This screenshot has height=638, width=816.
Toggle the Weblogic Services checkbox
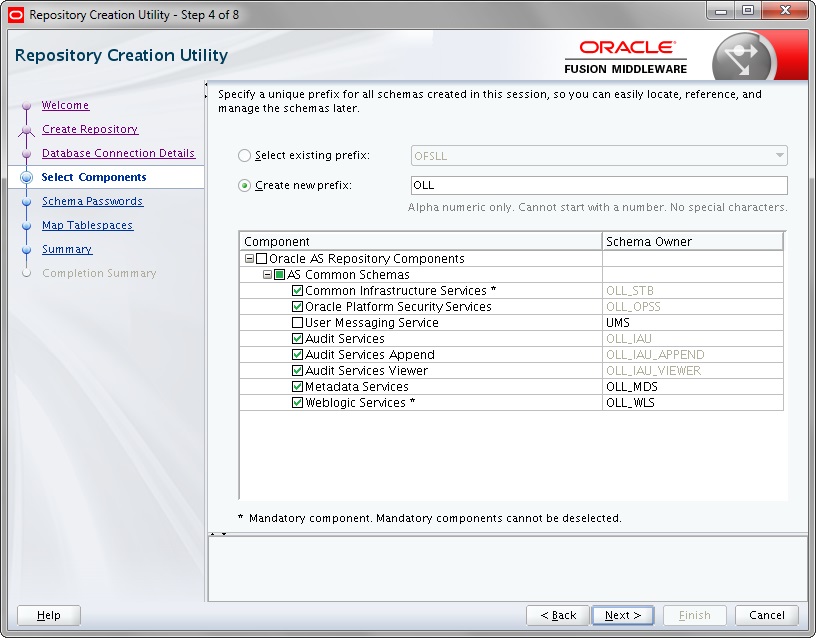click(297, 403)
